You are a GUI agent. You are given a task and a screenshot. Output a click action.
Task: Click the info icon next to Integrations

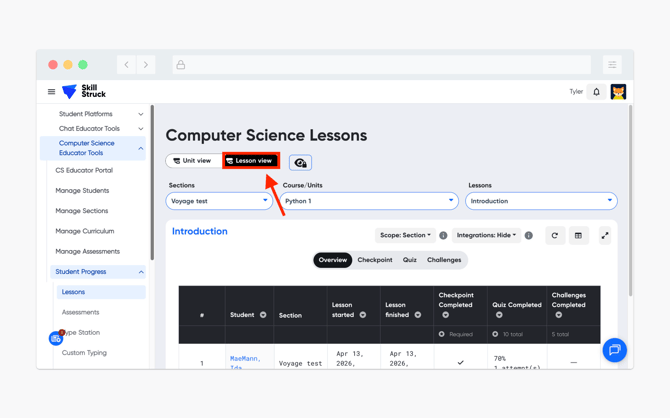coord(529,236)
